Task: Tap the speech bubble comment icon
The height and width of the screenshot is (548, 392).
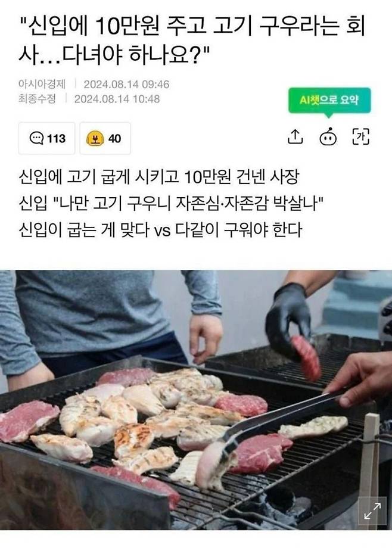Action: pos(36,138)
